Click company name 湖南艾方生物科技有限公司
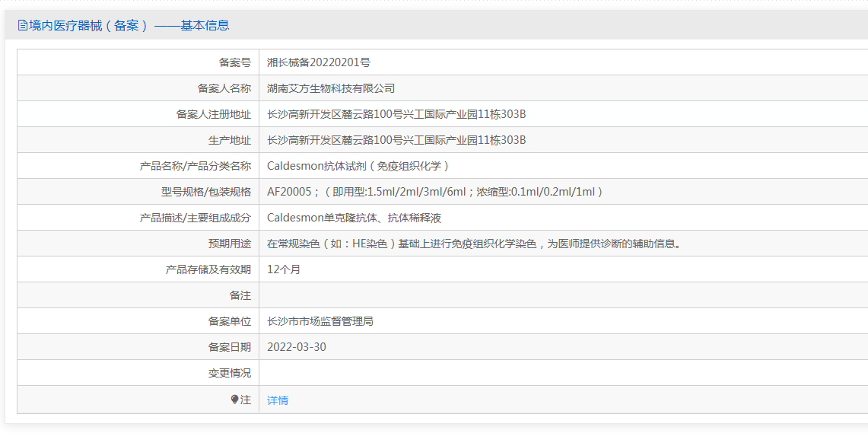The height and width of the screenshot is (446, 868). [331, 88]
